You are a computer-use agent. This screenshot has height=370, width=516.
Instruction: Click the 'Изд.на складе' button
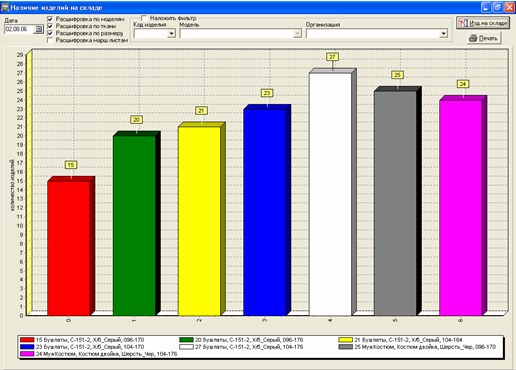click(x=483, y=23)
